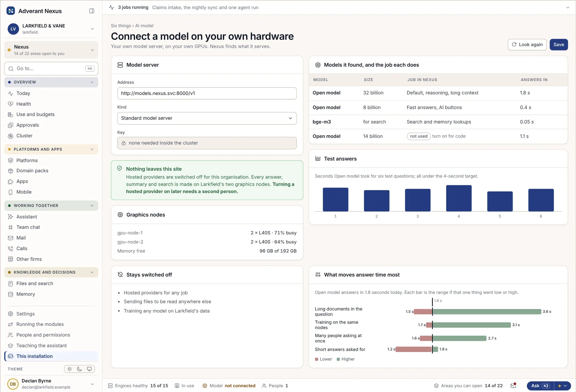
Task: Click the Look again button
Action: pyautogui.click(x=527, y=45)
